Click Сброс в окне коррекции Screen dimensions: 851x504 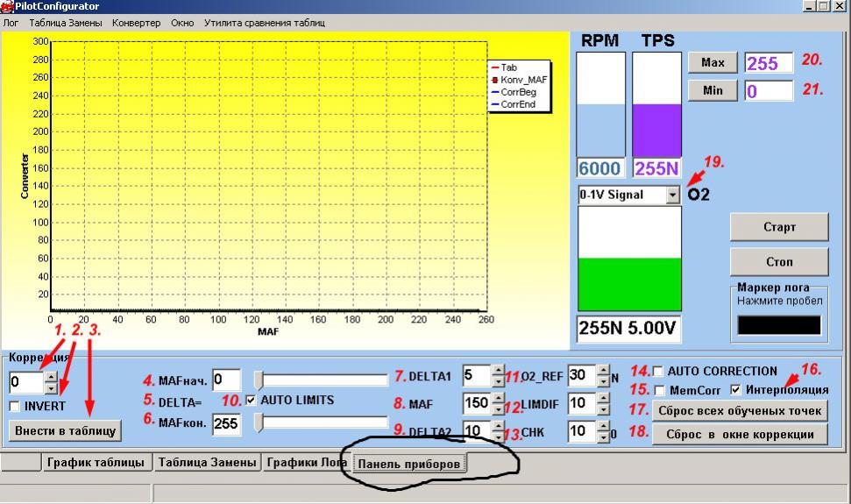coord(740,434)
